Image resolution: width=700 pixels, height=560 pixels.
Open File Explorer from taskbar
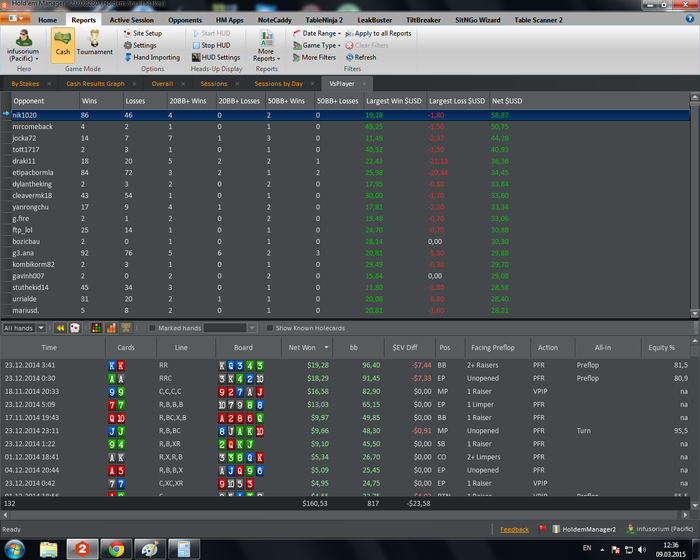pyautogui.click(x=49, y=549)
